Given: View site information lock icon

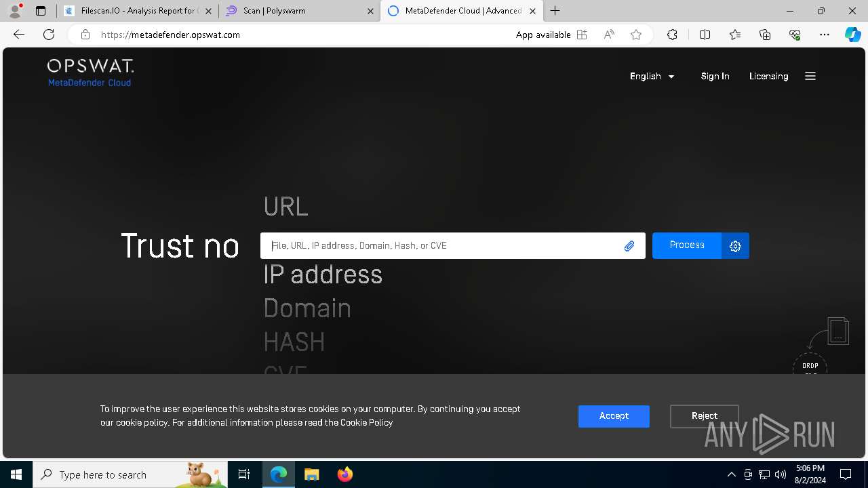Looking at the screenshot, I should click(85, 35).
